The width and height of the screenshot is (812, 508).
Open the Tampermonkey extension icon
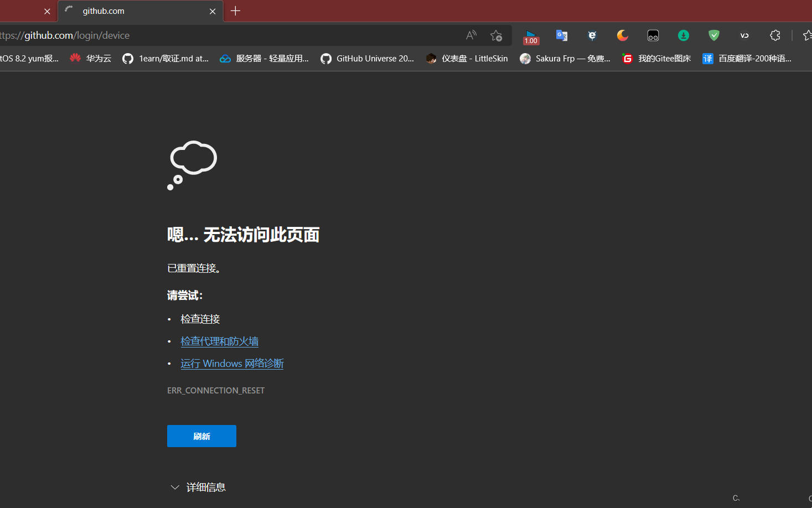pyautogui.click(x=653, y=35)
